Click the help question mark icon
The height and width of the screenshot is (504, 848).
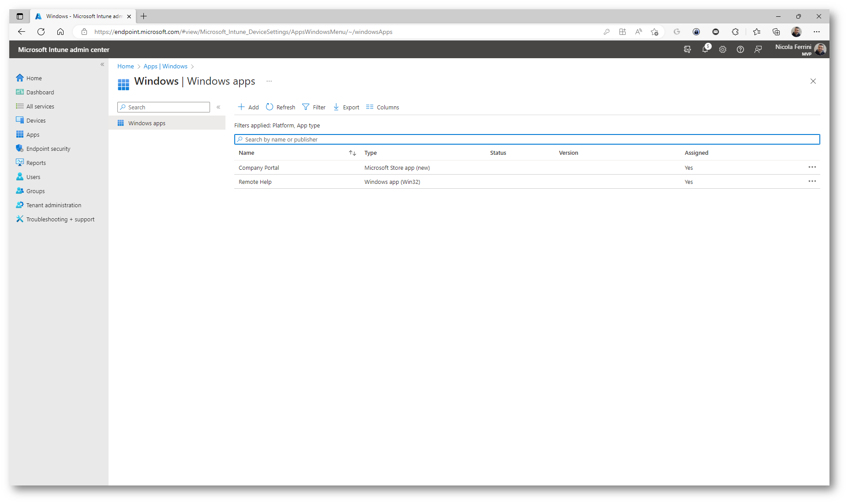740,49
